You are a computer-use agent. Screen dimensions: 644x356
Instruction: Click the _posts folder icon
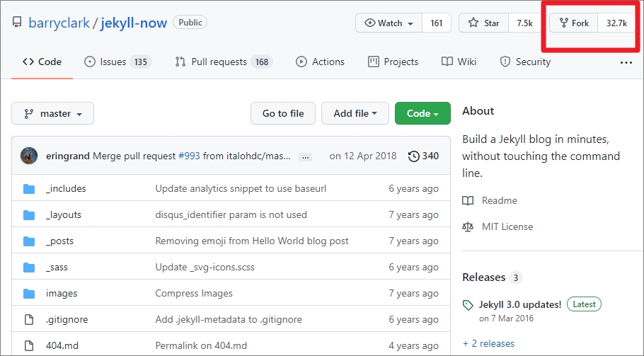29,241
